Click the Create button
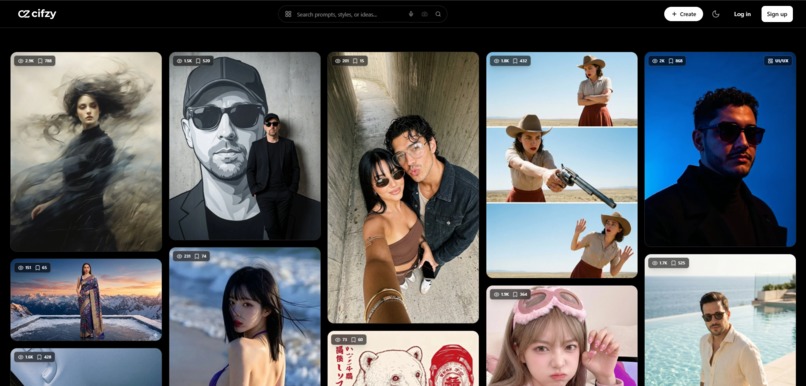806x386 pixels. coord(683,14)
